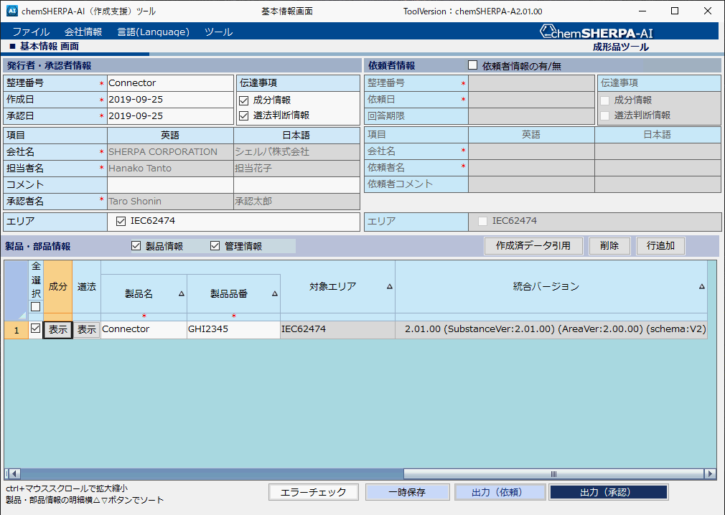The image size is (725, 515).
Task: Sort by 製品品番 column triangle
Action: coord(273,294)
